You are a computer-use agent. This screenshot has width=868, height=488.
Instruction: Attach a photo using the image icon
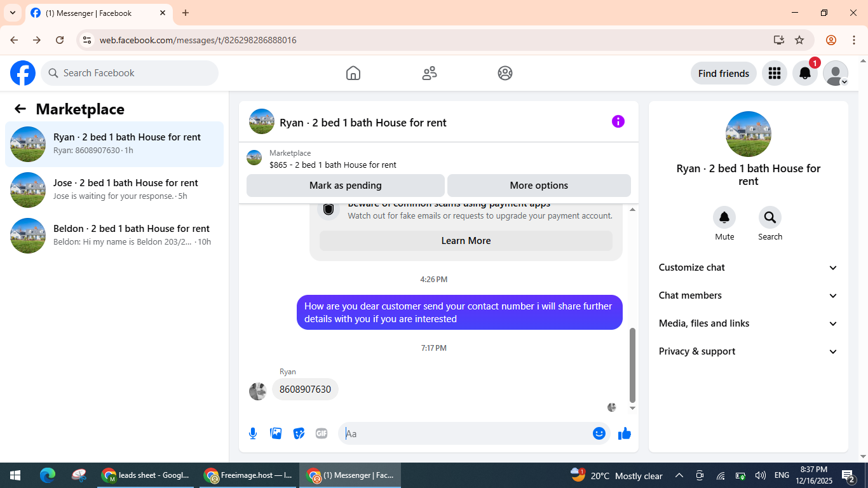[x=276, y=433]
